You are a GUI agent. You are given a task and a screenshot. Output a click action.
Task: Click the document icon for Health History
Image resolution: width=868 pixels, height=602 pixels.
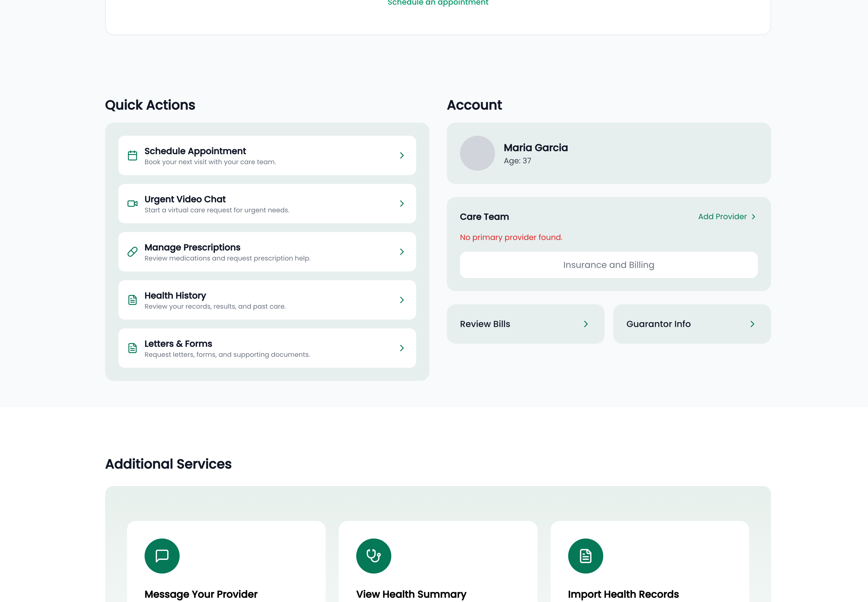click(x=133, y=300)
